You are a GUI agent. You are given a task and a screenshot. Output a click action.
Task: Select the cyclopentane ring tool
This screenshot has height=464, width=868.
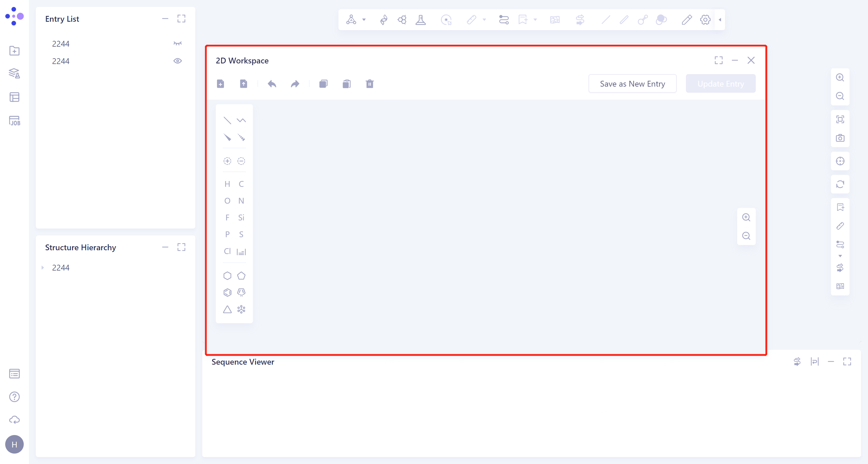[x=241, y=275]
